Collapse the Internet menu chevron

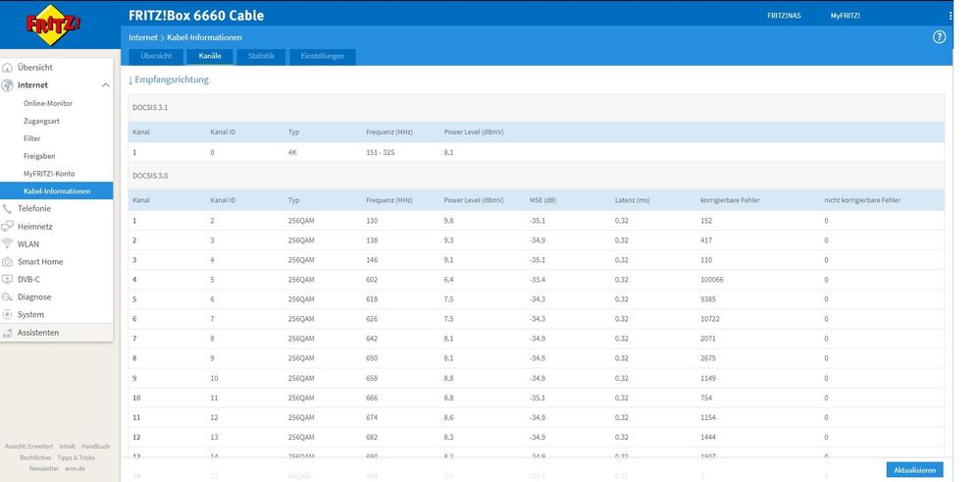click(105, 85)
